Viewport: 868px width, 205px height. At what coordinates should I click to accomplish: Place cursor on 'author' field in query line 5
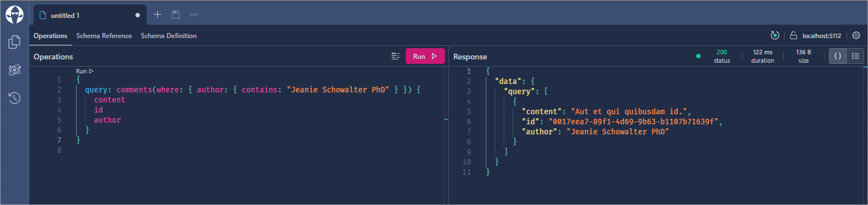(x=107, y=120)
